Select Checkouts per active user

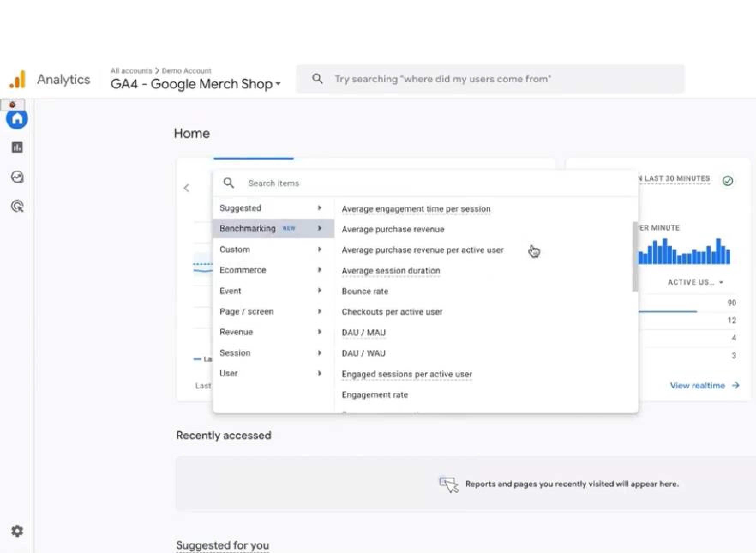tap(392, 312)
